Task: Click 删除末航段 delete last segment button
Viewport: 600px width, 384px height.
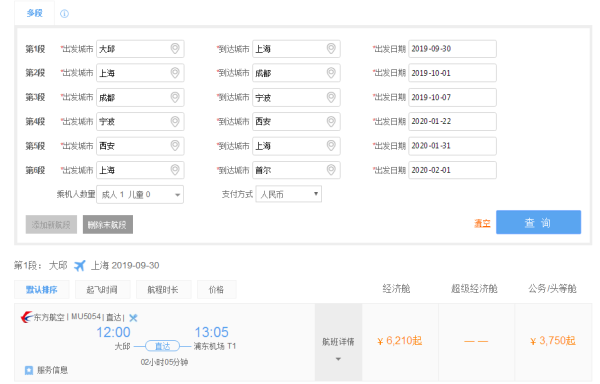Action: click(x=108, y=225)
